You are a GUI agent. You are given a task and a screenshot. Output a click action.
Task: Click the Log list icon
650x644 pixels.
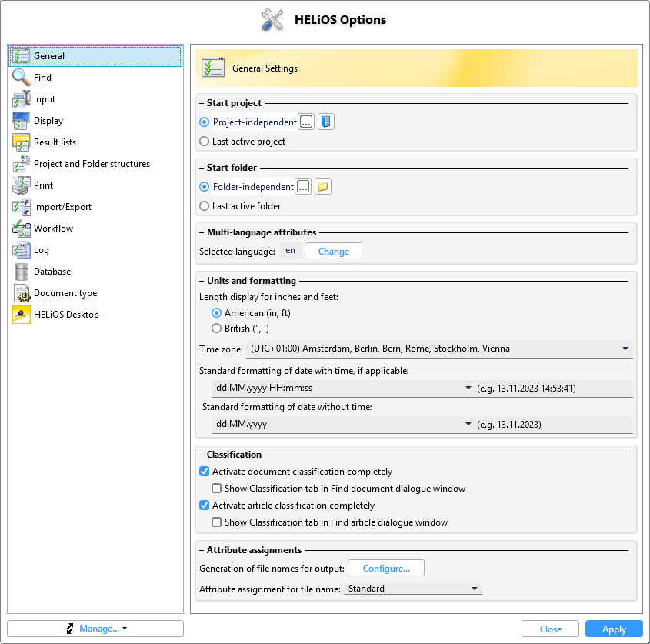[21, 250]
